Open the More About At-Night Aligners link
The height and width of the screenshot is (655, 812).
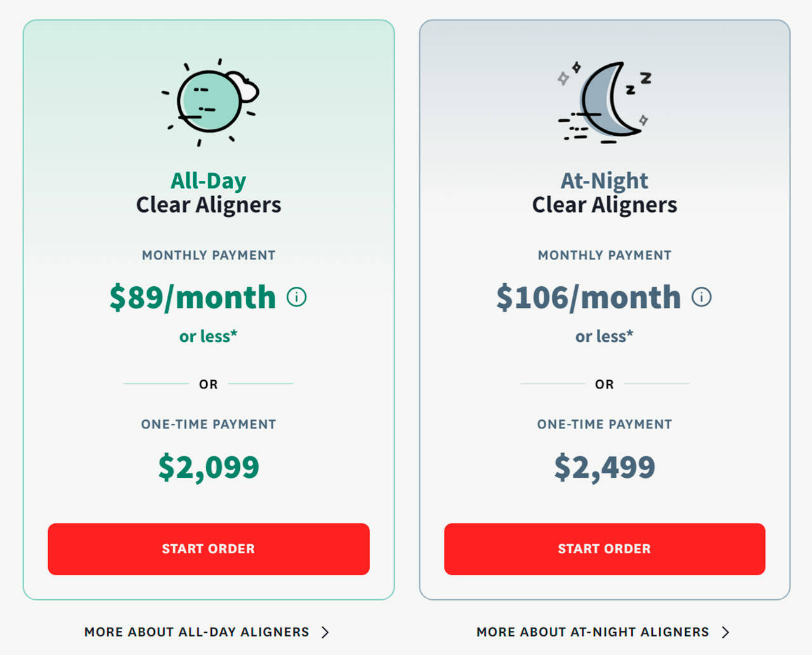coord(593,632)
